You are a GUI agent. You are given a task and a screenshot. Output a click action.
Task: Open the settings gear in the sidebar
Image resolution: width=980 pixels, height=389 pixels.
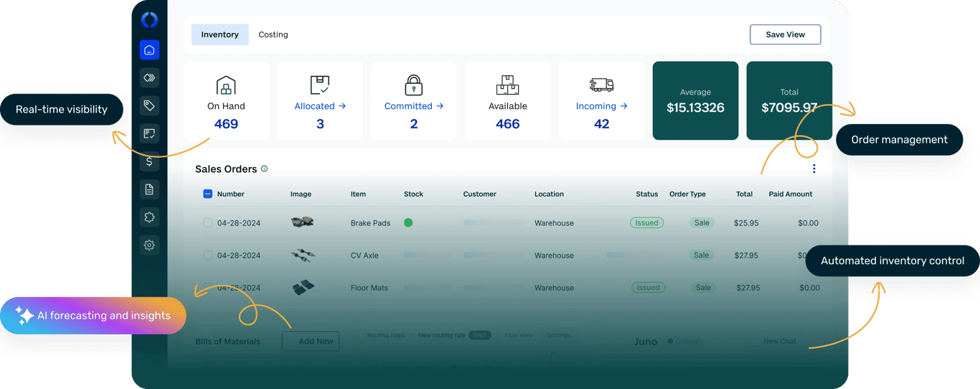tap(149, 245)
